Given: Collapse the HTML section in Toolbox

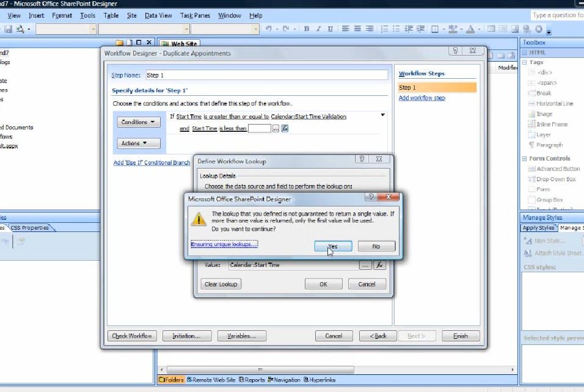Looking at the screenshot, I should [x=524, y=53].
